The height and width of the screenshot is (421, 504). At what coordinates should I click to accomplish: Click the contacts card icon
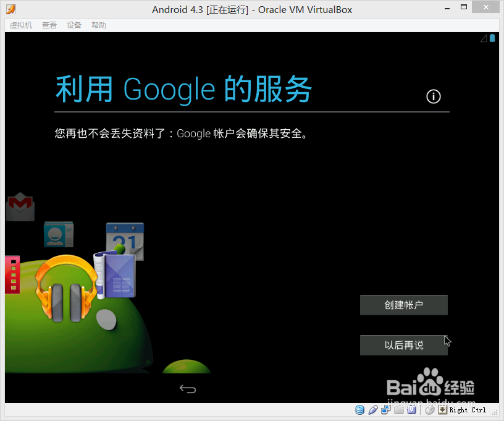click(59, 234)
